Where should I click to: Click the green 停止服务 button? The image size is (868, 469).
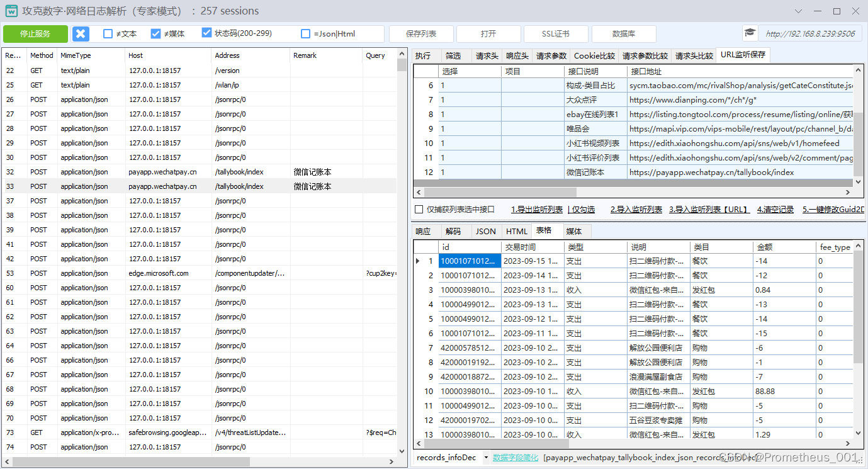click(x=35, y=34)
